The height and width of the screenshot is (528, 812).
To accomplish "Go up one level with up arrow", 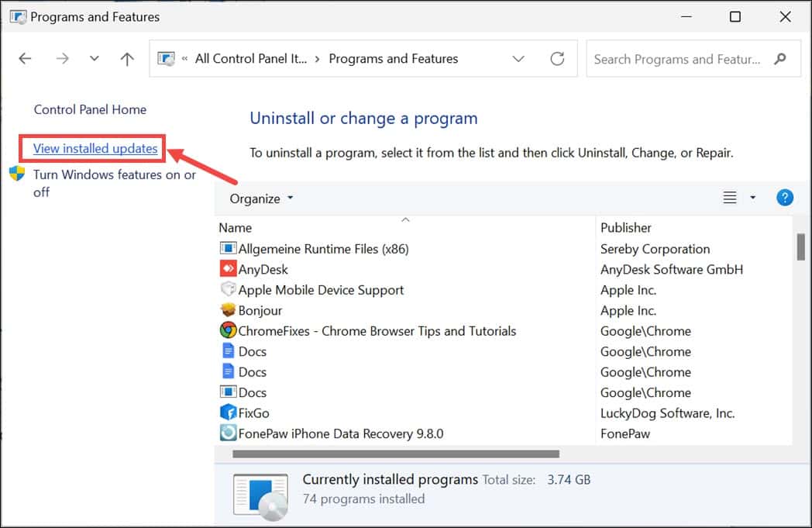I will click(x=127, y=59).
